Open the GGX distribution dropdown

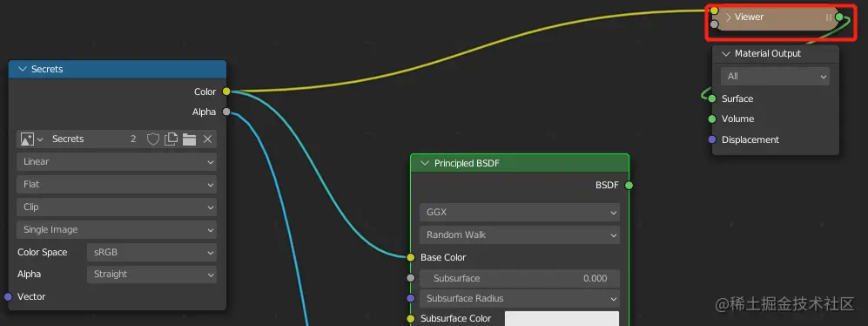pos(519,213)
